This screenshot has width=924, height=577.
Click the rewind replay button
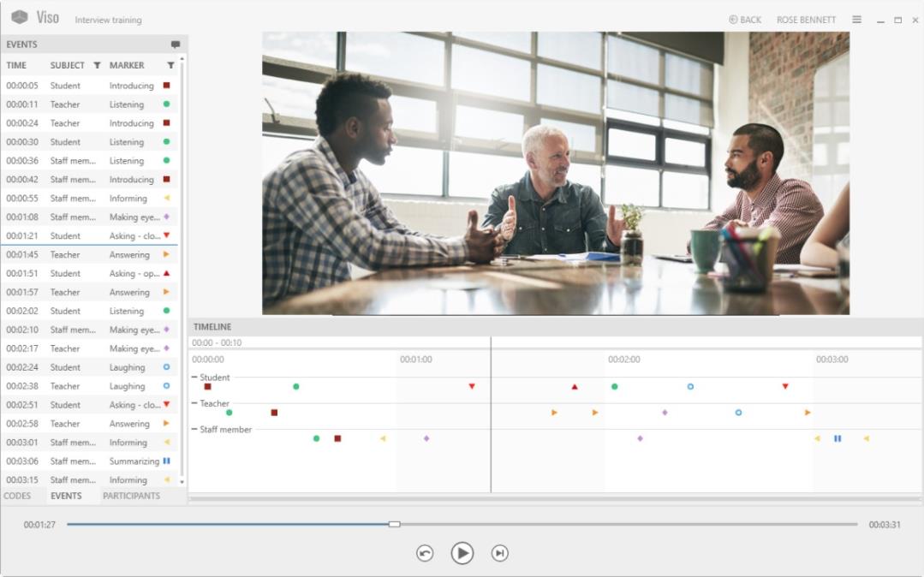tap(425, 553)
